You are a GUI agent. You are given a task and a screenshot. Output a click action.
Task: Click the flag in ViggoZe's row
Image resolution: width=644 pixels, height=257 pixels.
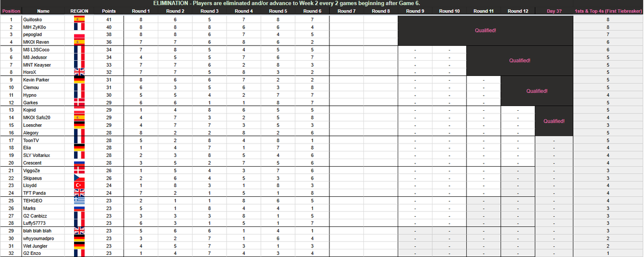(79, 170)
